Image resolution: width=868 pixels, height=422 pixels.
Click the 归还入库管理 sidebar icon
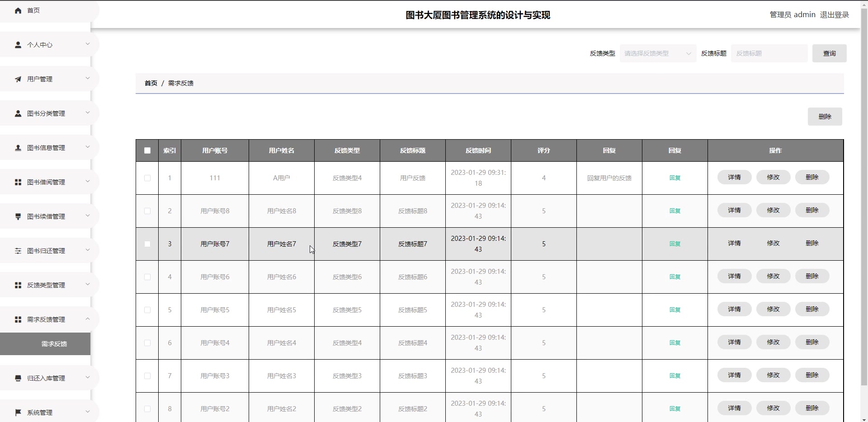[18, 378]
